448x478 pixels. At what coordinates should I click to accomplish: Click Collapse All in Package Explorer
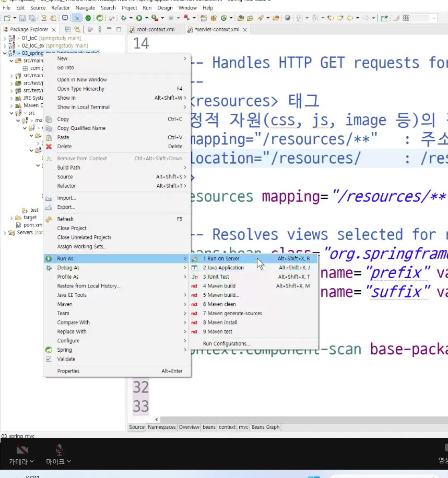[x=68, y=29]
